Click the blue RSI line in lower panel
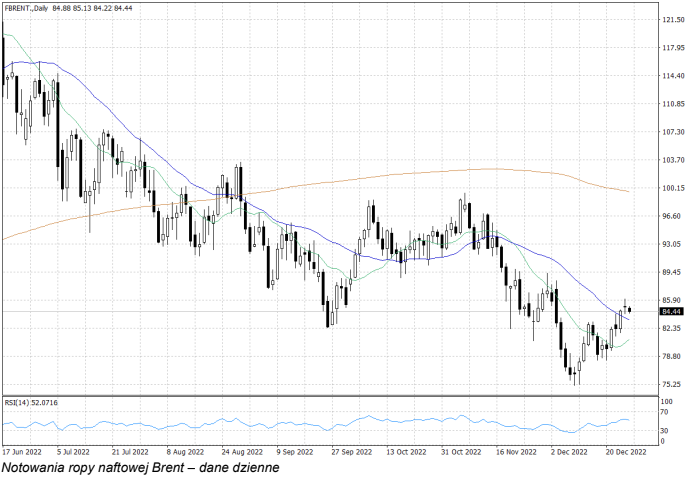689x479 pixels. (x=370, y=417)
